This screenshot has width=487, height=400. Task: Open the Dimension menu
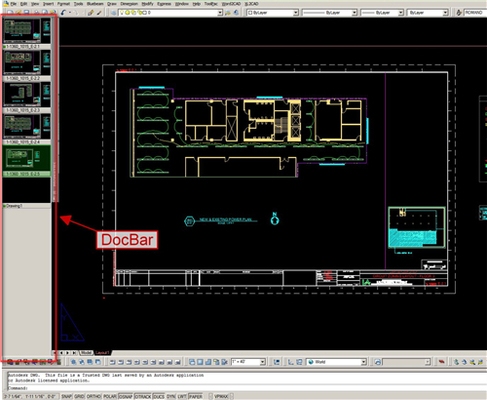[129, 4]
